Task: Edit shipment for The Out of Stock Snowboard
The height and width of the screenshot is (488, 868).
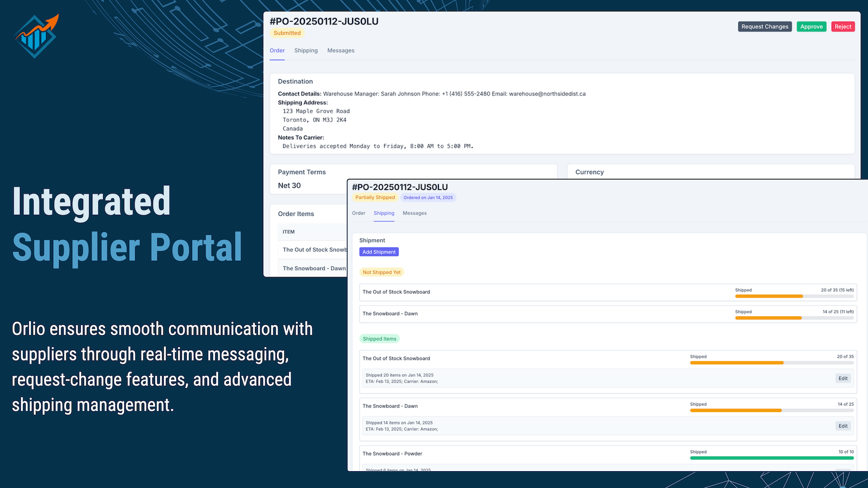Action: 843,378
